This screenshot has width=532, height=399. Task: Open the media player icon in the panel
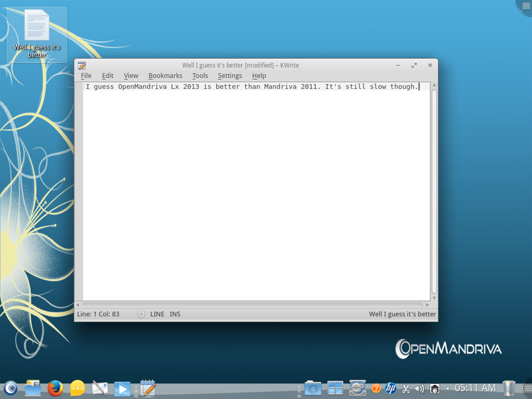click(x=122, y=389)
